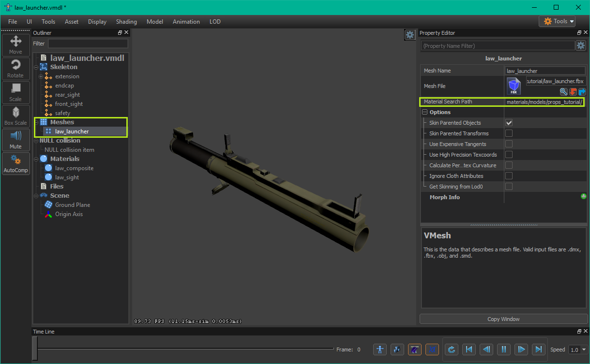Viewport: 590px width, 364px height.
Task: Open the Tools button in the top right
Action: pos(557,21)
